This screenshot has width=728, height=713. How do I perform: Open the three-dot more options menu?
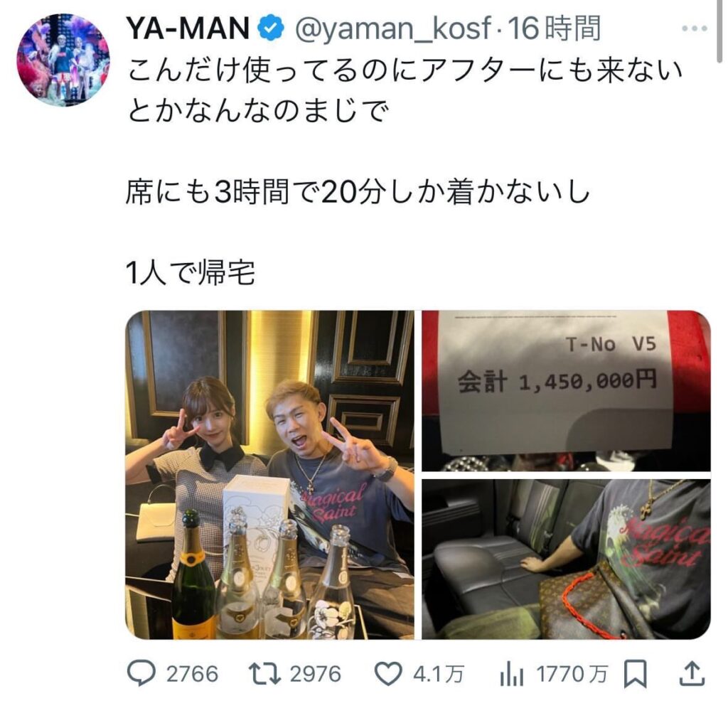pos(694,28)
